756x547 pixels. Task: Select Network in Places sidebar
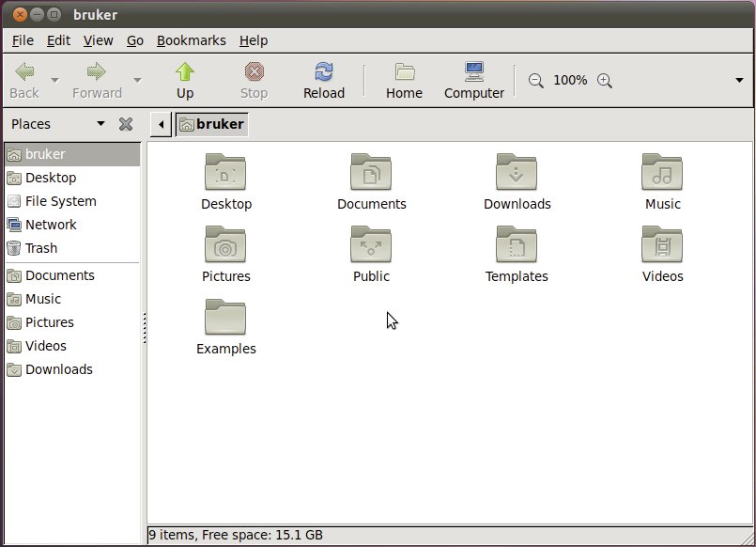coord(72,225)
